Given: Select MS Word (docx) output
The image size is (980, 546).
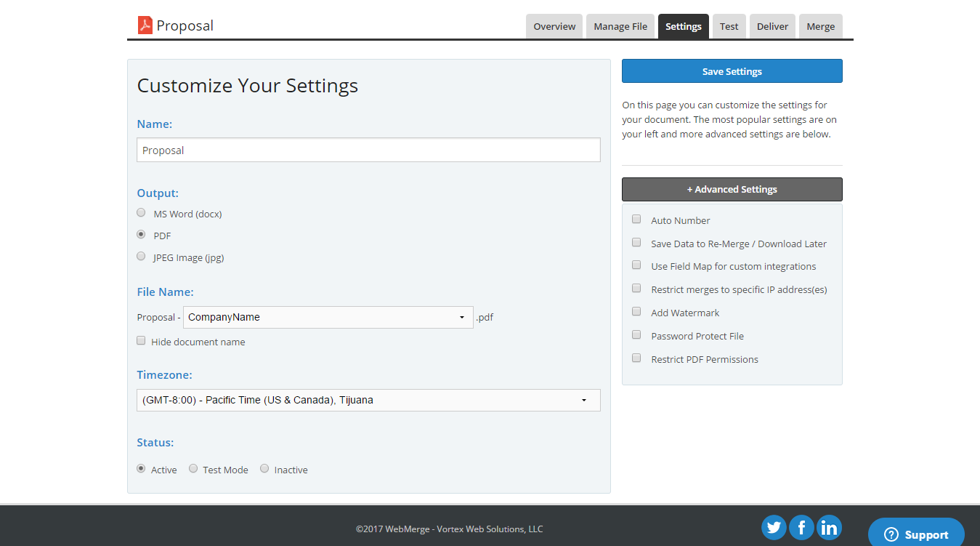Looking at the screenshot, I should point(141,213).
